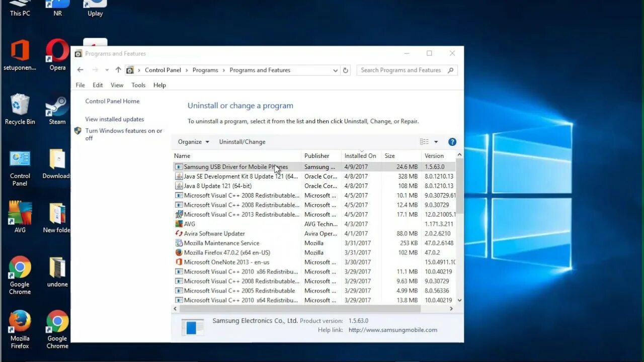Select Mozilla Maintenance Service entry

(314, 243)
